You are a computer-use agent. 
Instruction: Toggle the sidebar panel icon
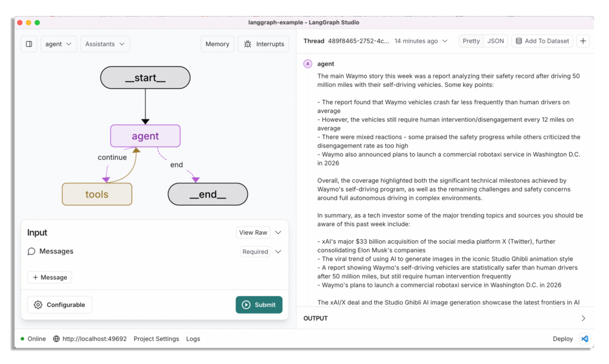coord(29,44)
